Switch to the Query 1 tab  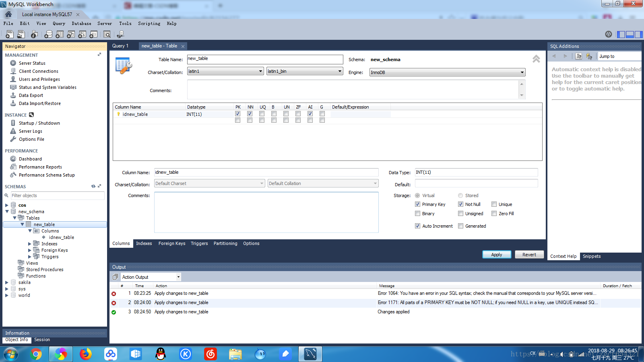point(120,46)
